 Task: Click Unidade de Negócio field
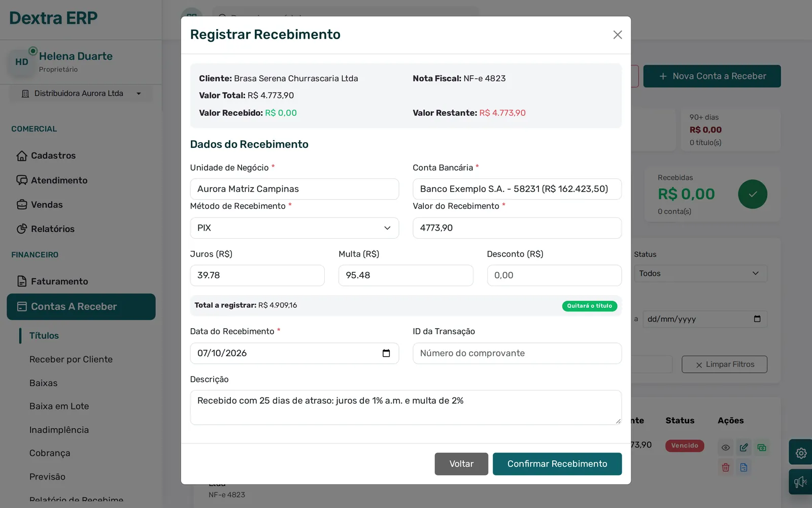(x=294, y=189)
